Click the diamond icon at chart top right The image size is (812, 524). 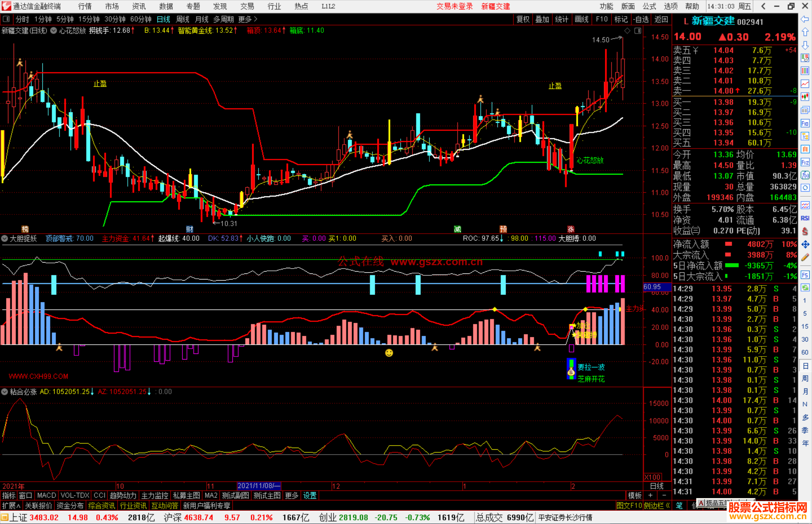627,31
